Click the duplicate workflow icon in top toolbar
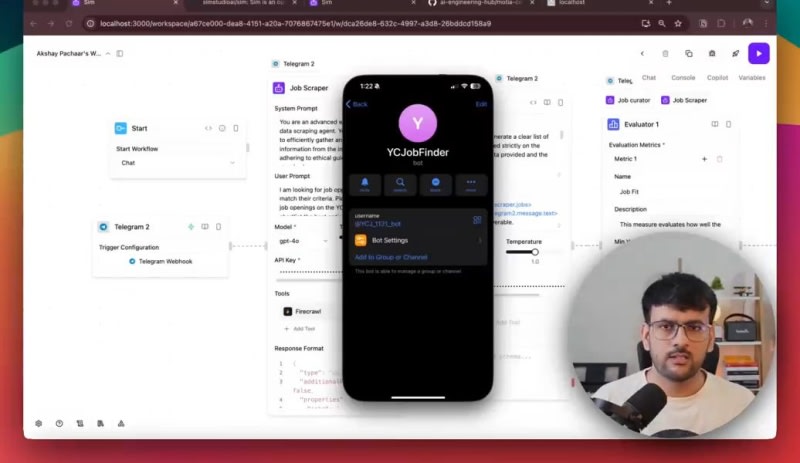800x463 pixels. pos(689,53)
